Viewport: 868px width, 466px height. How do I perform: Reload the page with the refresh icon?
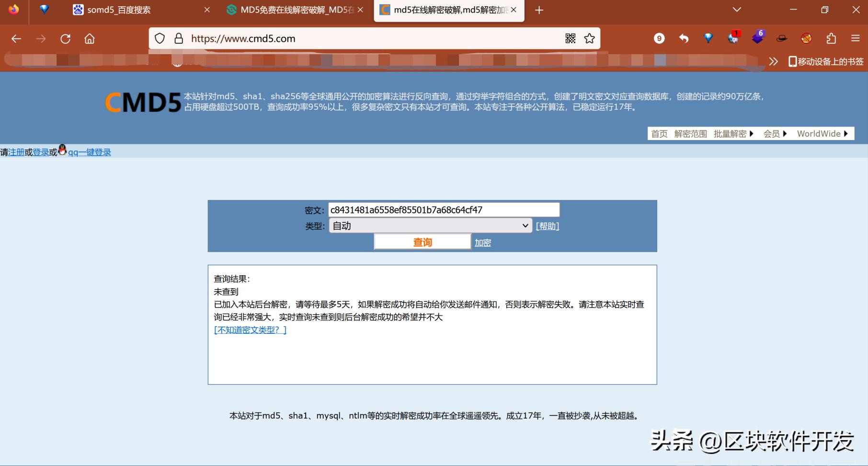click(66, 38)
